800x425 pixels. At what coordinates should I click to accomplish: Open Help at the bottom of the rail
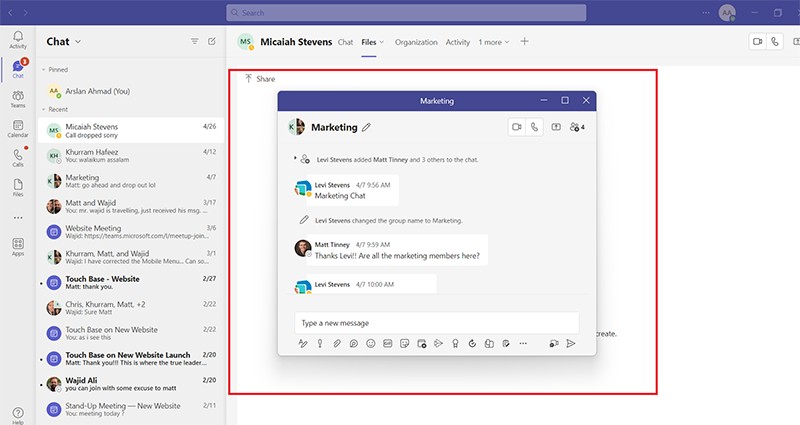[x=18, y=415]
